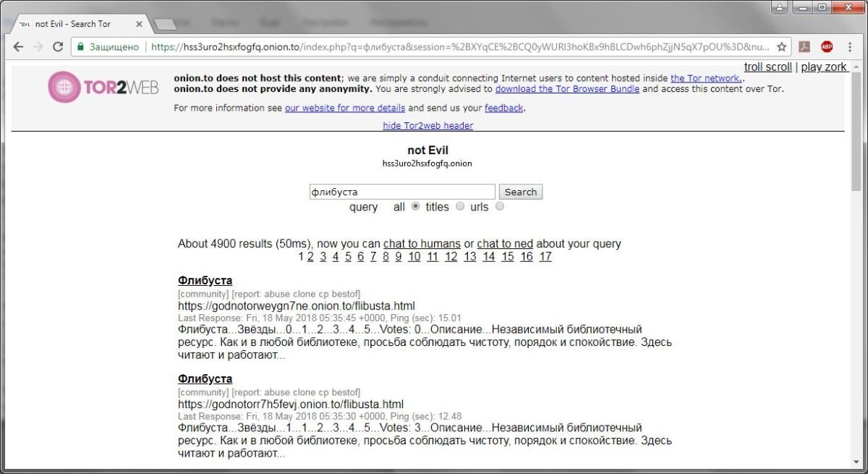Image resolution: width=868 pixels, height=474 pixels.
Task: Open a new browser tab
Action: 166,25
